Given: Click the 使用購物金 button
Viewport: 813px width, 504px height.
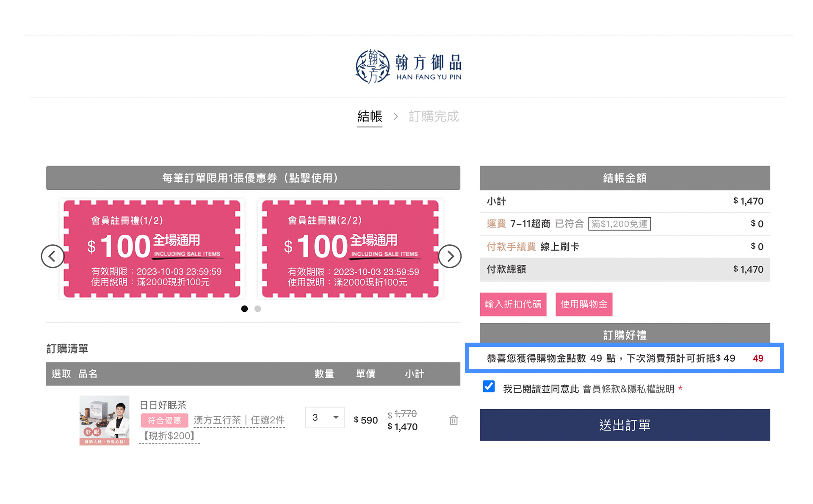Looking at the screenshot, I should [583, 304].
